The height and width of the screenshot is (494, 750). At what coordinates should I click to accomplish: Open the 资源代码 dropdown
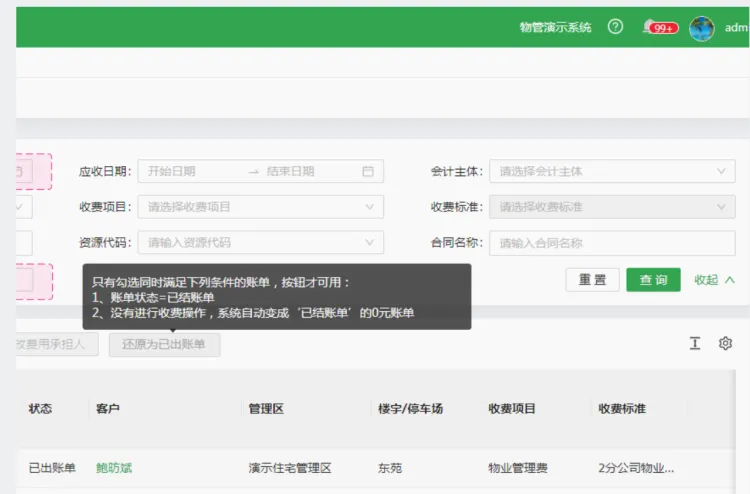coord(261,242)
